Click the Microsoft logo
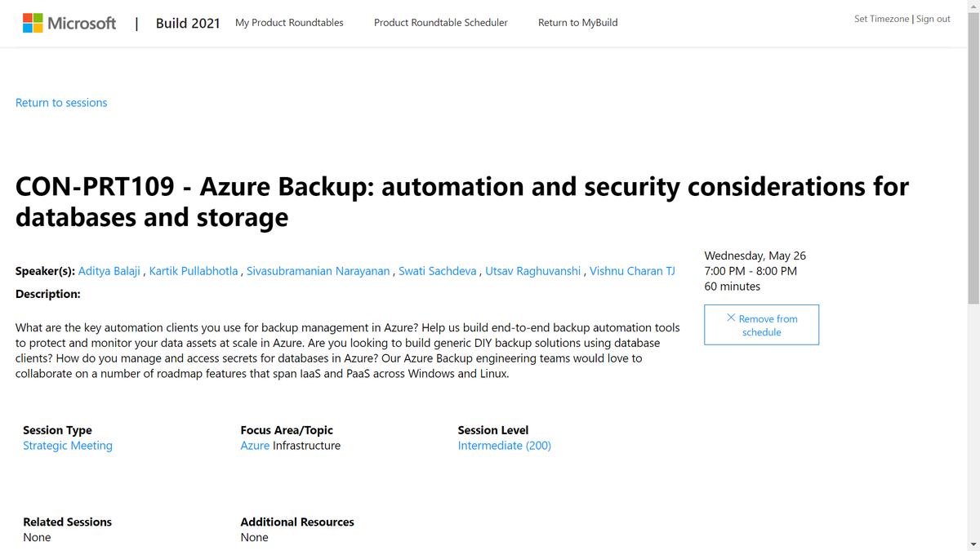This screenshot has height=551, width=980. coord(69,23)
